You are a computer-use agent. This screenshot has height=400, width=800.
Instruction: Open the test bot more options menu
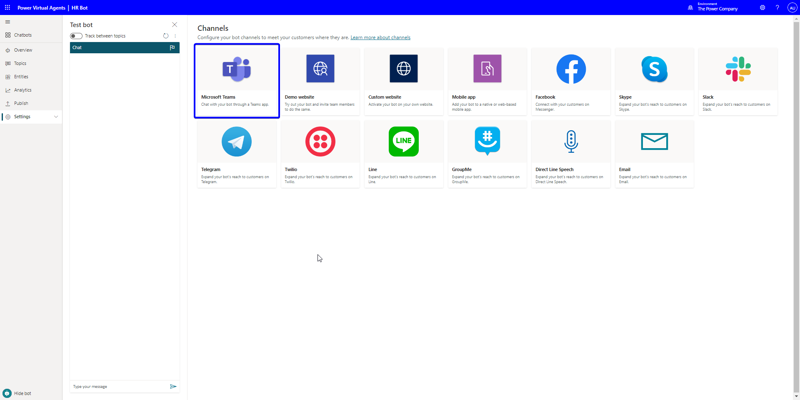pyautogui.click(x=175, y=36)
